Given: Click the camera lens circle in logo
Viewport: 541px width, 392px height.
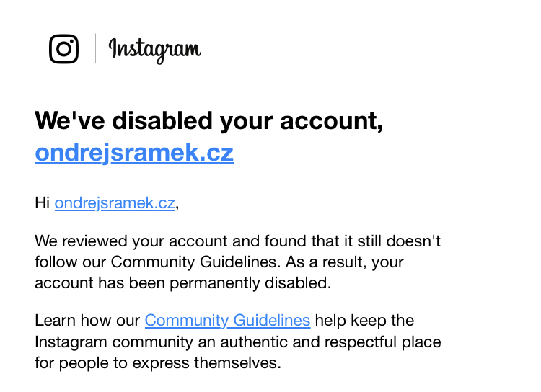Looking at the screenshot, I should tap(63, 49).
